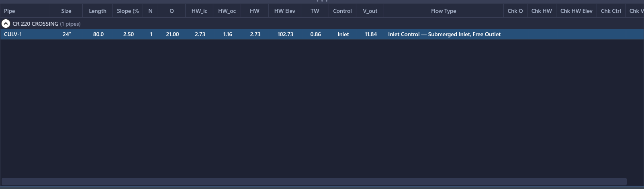Sort by the Length column header

click(x=98, y=11)
